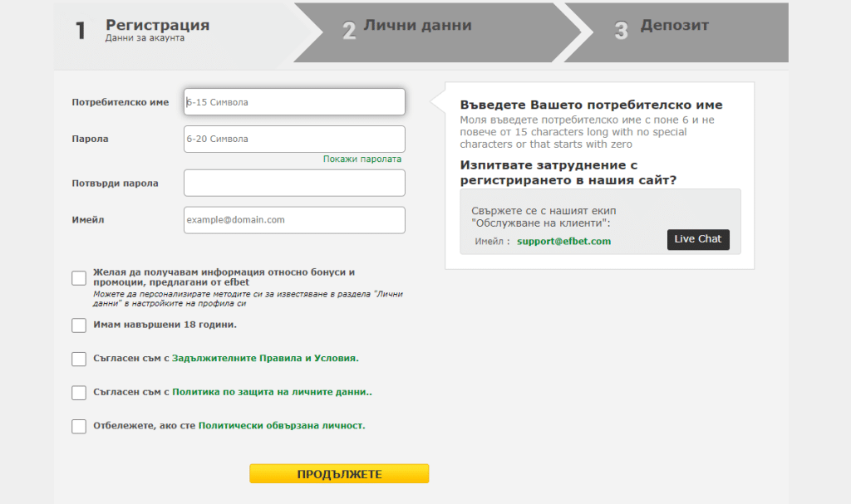The height and width of the screenshot is (504, 851).
Task: Toggle the Политически обвързана личност checkbox
Action: tap(79, 426)
